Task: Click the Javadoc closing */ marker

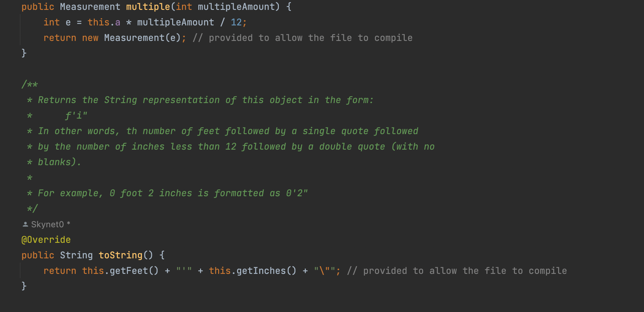Action: (x=32, y=209)
